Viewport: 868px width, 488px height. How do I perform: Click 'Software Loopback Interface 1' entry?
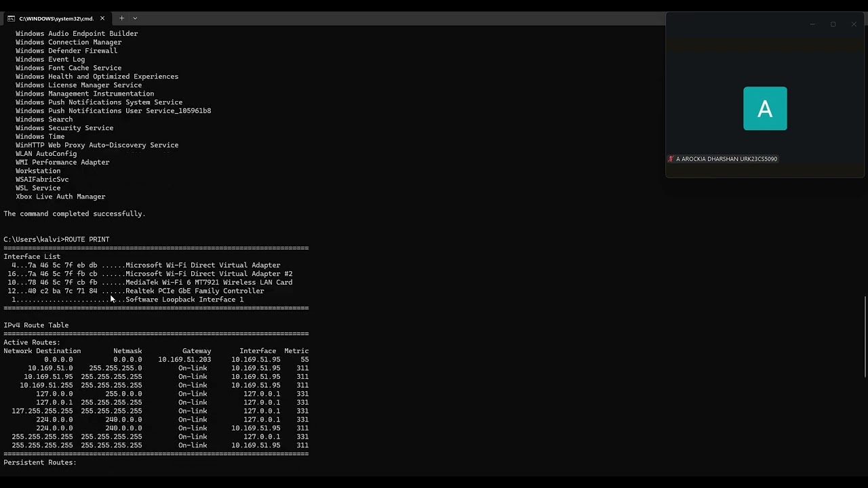[x=184, y=300]
